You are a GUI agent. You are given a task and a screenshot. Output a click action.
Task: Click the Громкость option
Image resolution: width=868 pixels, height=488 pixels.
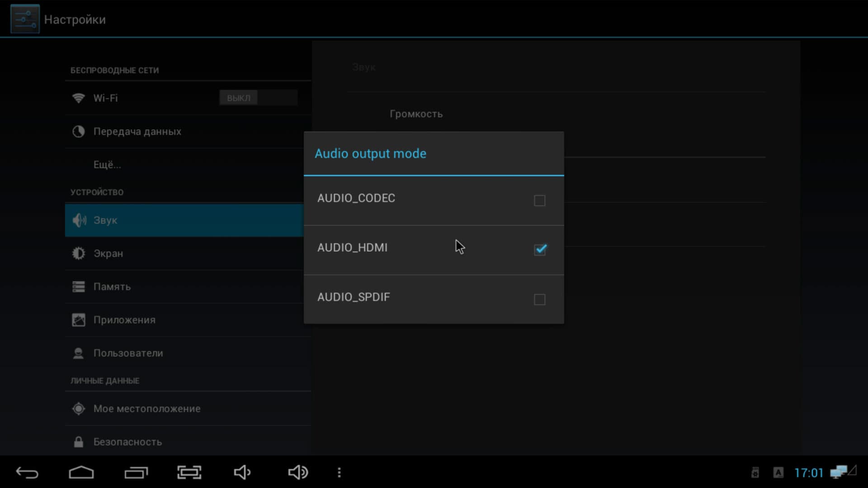tap(416, 114)
